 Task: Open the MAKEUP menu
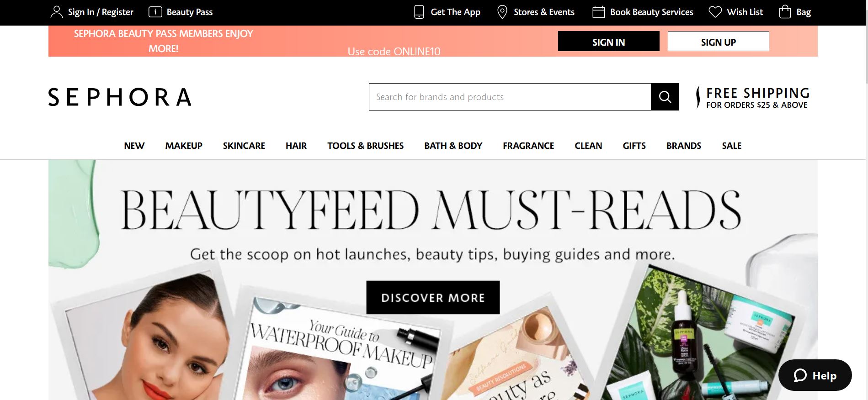pos(184,146)
